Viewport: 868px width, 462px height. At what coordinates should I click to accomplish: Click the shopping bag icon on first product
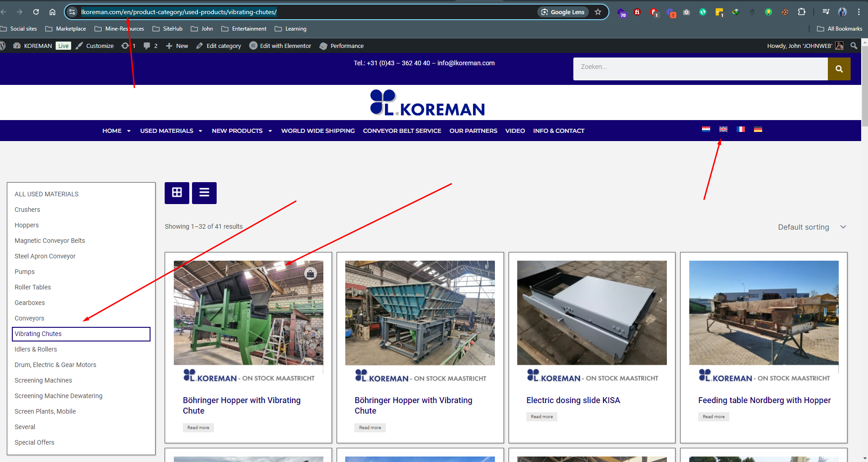[311, 273]
